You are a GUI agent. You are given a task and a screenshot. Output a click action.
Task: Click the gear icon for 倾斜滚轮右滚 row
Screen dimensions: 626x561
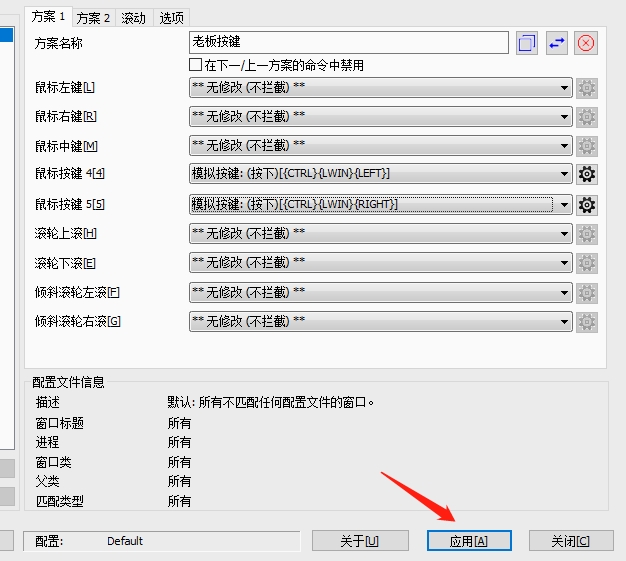587,322
